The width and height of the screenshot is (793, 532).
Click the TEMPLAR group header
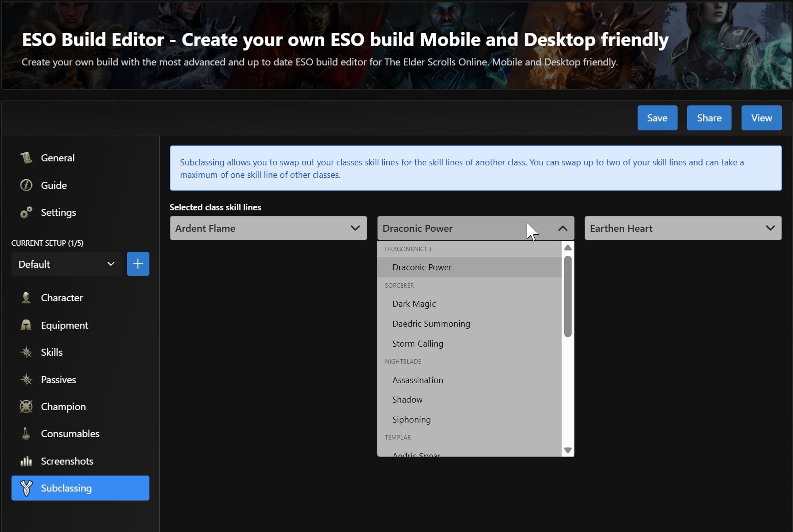click(398, 438)
